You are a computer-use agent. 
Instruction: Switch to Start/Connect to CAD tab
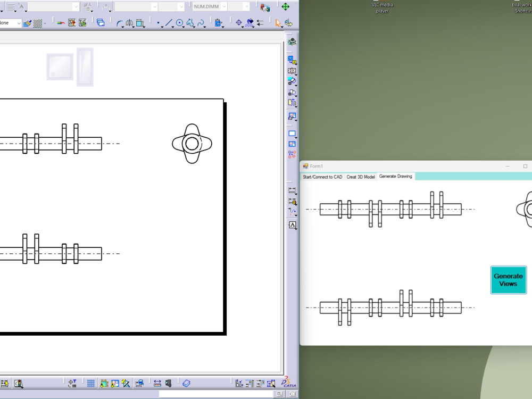[x=322, y=177]
